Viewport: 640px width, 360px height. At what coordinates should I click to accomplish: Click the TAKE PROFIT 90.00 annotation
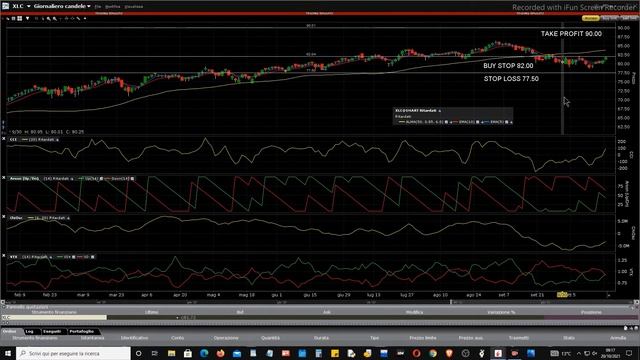(x=571, y=33)
